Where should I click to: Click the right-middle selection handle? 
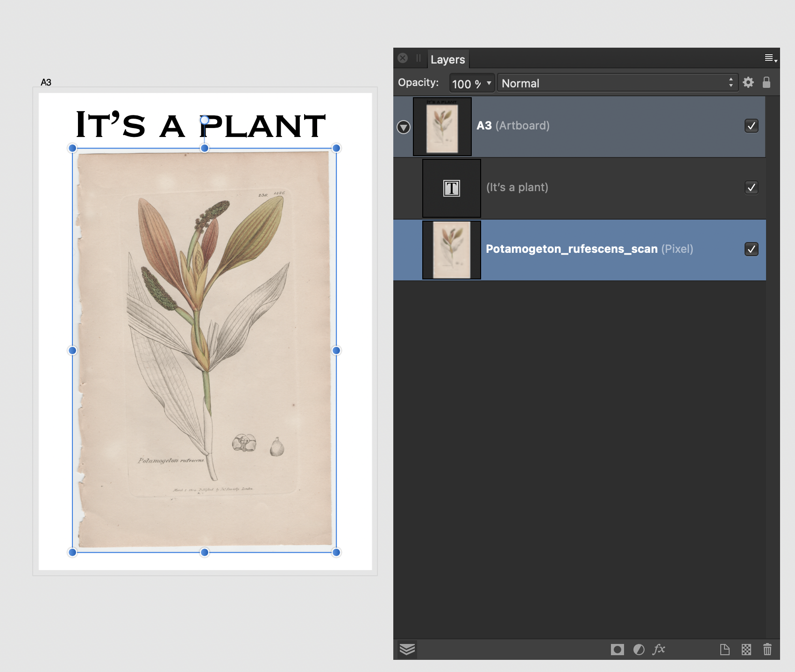coord(336,350)
